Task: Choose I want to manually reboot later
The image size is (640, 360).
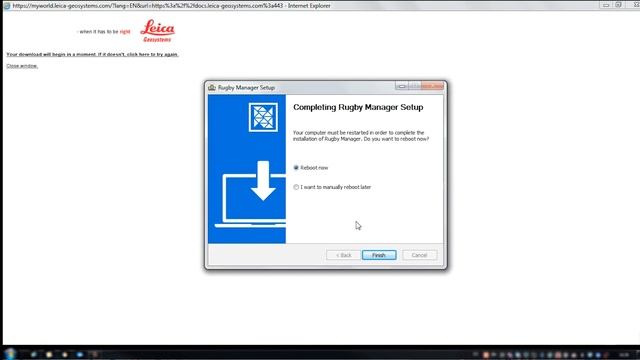Action: tap(296, 187)
